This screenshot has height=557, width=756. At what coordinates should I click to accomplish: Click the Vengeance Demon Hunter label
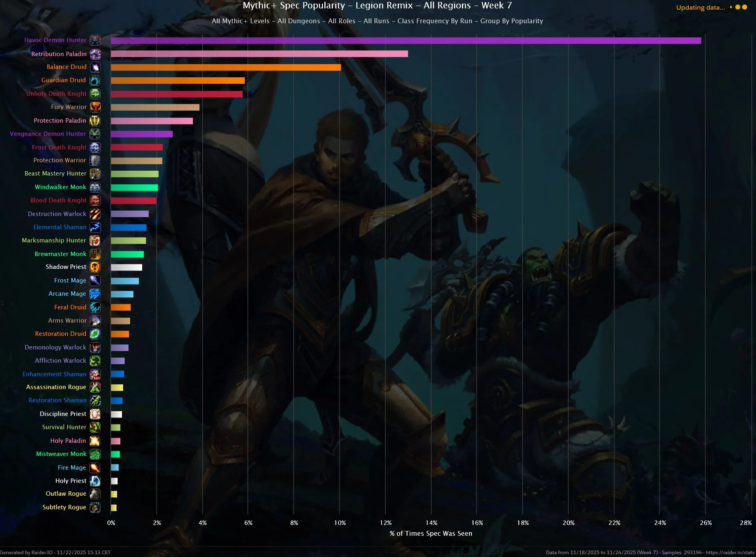pyautogui.click(x=48, y=134)
